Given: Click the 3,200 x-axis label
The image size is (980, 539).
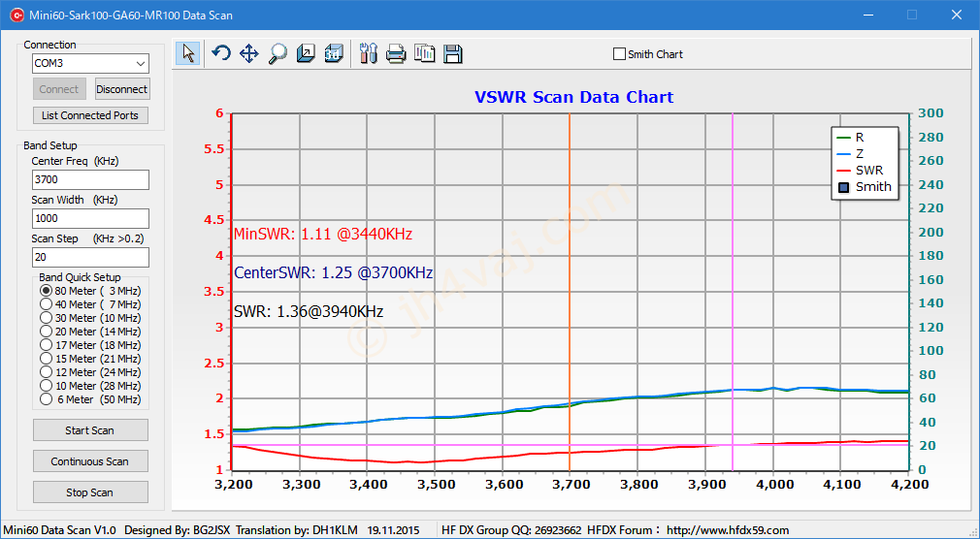Looking at the screenshot, I should tap(233, 485).
